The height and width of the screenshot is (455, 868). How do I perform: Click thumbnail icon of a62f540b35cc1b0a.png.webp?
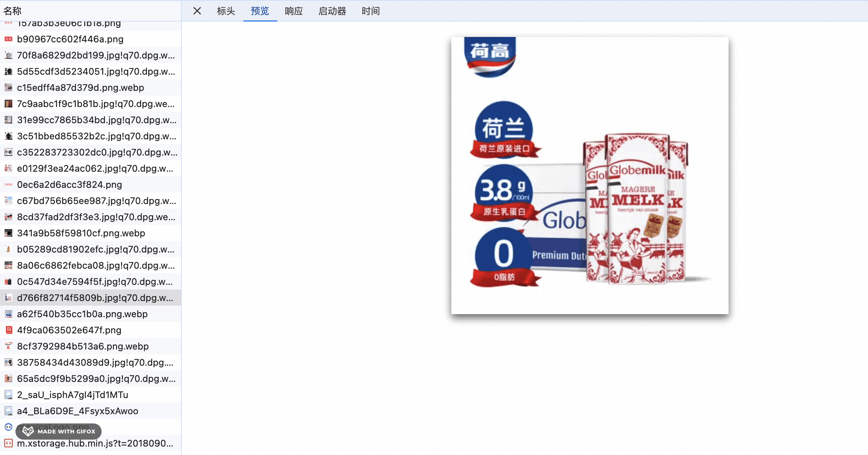(8, 314)
